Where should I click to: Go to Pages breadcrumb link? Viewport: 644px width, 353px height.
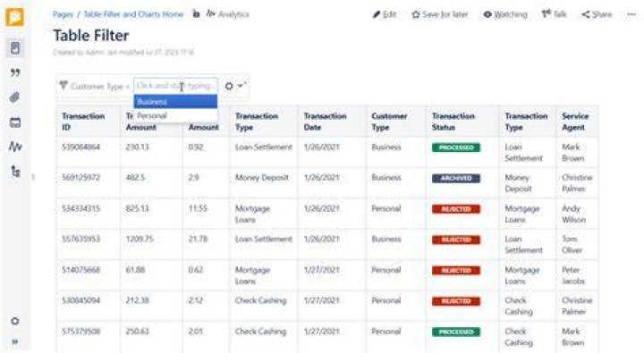pyautogui.click(x=63, y=14)
